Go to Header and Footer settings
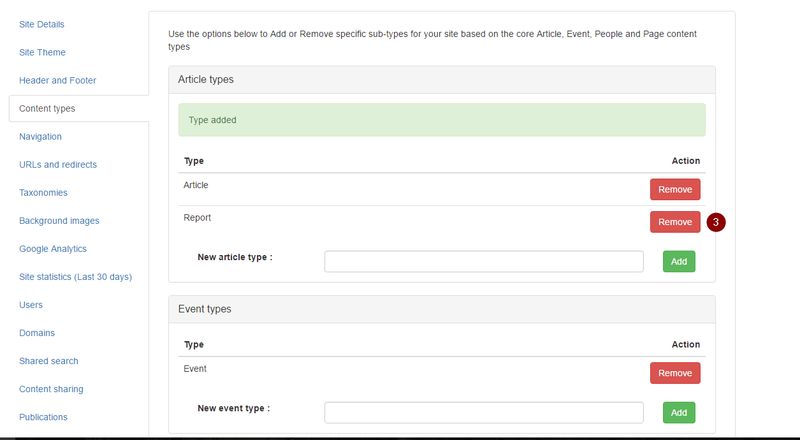This screenshot has width=800, height=440. pos(57,80)
